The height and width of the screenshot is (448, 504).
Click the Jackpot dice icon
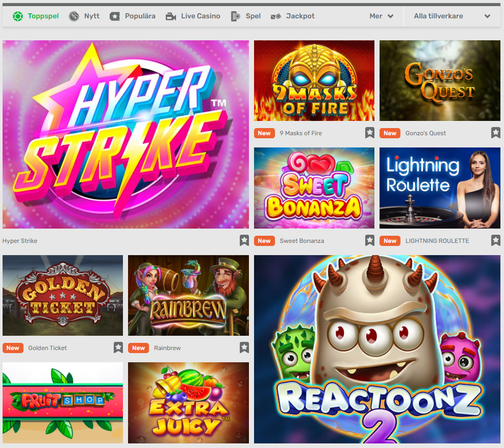click(x=276, y=16)
